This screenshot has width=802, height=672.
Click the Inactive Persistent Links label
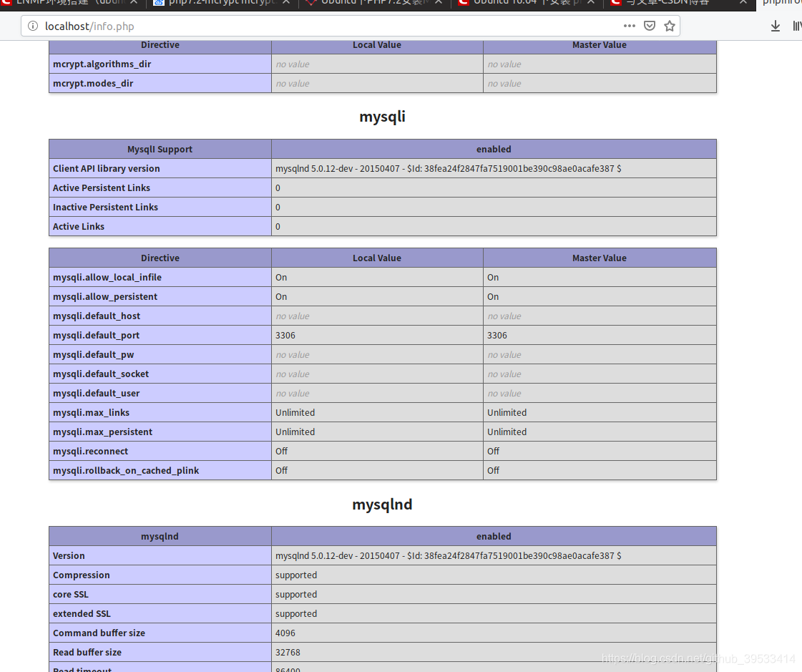pos(105,208)
